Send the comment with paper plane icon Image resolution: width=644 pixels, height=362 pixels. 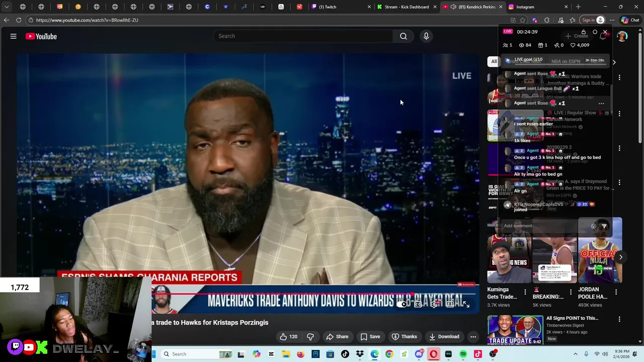[x=604, y=226]
